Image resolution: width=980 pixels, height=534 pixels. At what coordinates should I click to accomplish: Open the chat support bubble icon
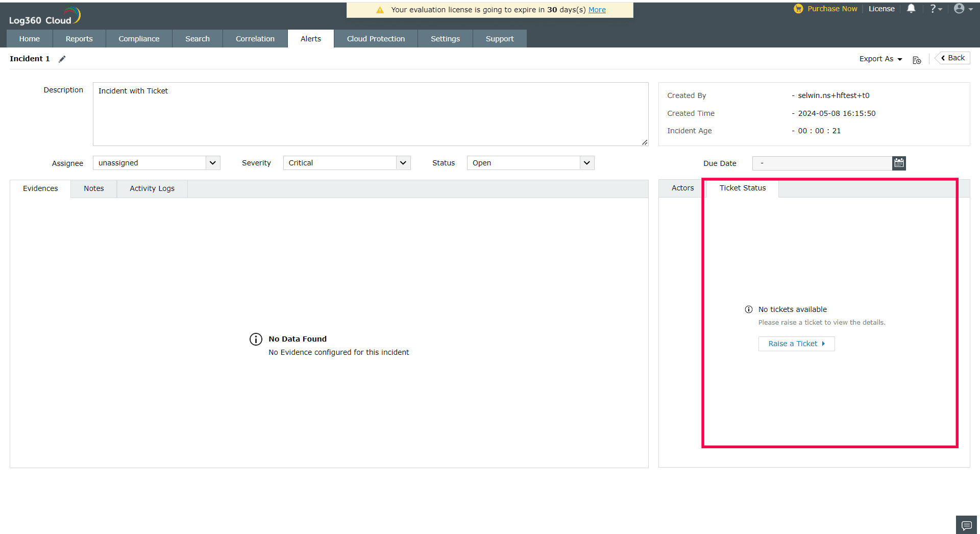point(966,525)
